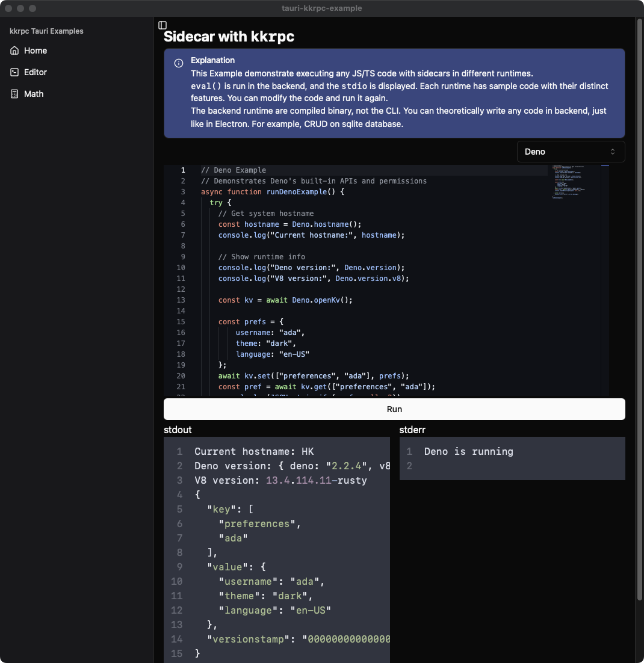
Task: Click the Math calculator icon
Action: [x=14, y=94]
